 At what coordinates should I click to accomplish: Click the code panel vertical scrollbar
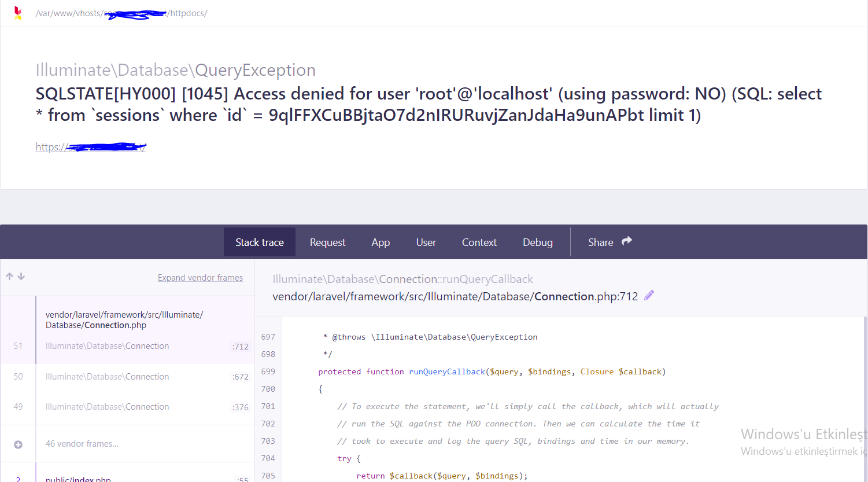pyautogui.click(x=865, y=399)
